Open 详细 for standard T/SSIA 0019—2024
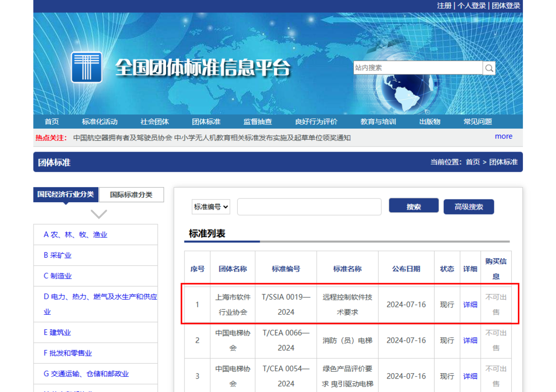556x392 pixels. pos(470,304)
